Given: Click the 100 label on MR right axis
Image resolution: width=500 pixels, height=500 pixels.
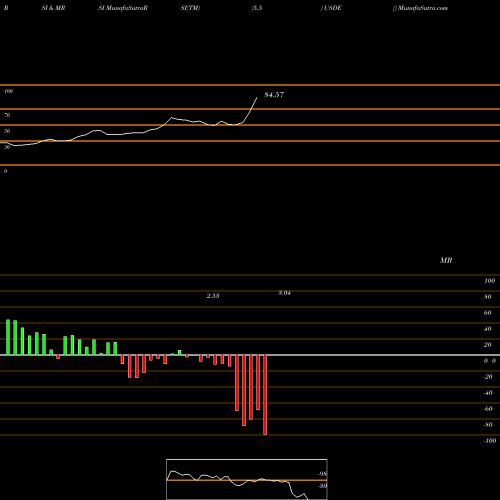Looking at the screenshot, I should tap(489, 281).
